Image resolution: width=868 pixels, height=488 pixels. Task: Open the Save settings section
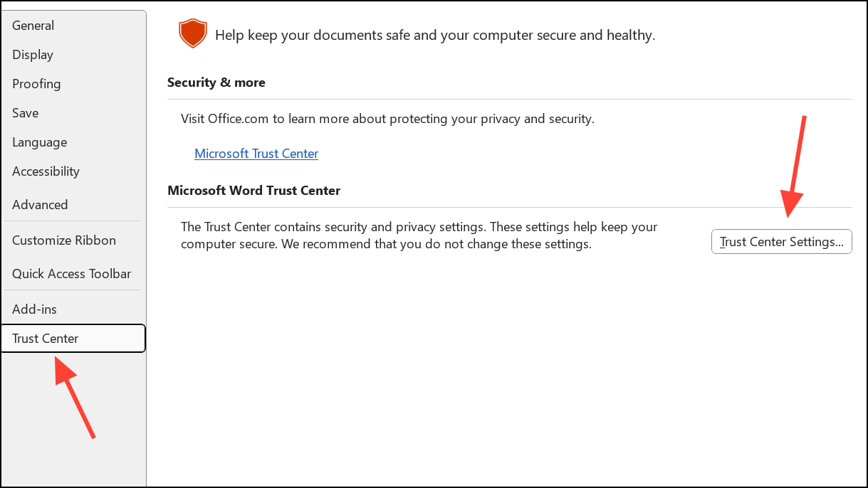[x=25, y=112]
